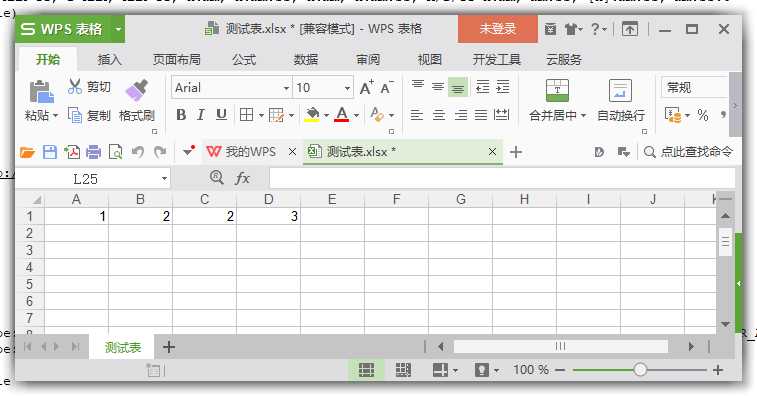Click the Export to PDF icon

pos(72,153)
